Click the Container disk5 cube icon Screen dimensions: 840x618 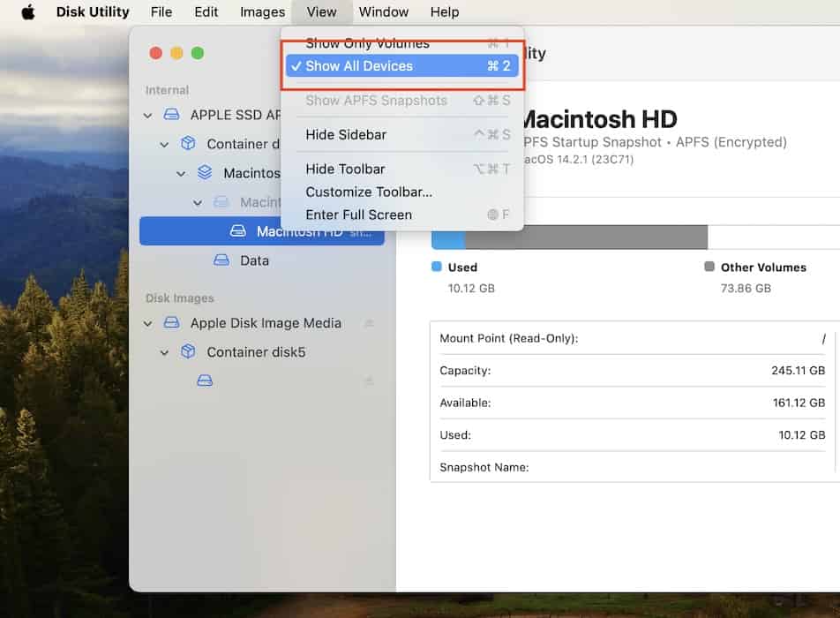(188, 352)
